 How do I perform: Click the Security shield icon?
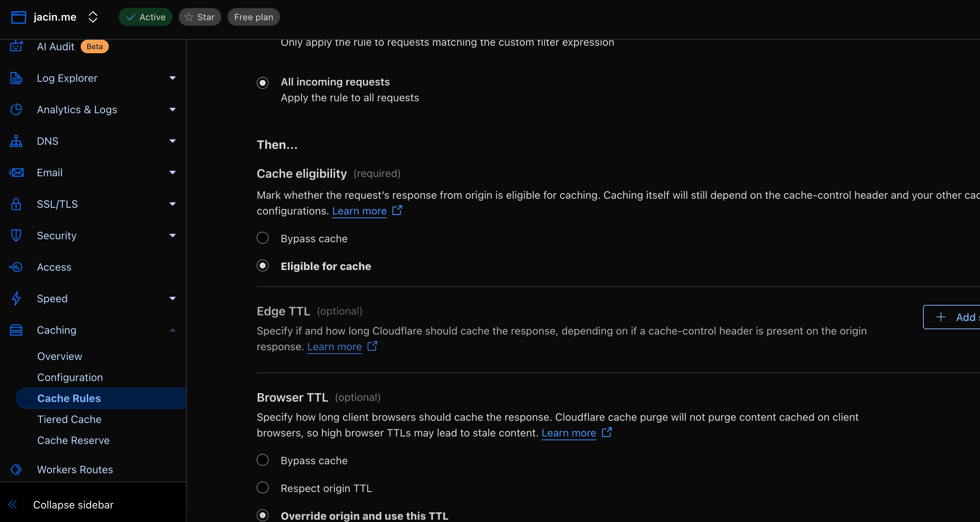(x=16, y=236)
